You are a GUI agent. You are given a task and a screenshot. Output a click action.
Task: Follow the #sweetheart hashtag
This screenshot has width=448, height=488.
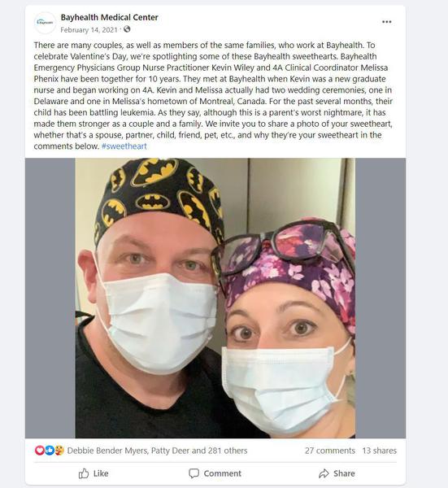click(124, 146)
